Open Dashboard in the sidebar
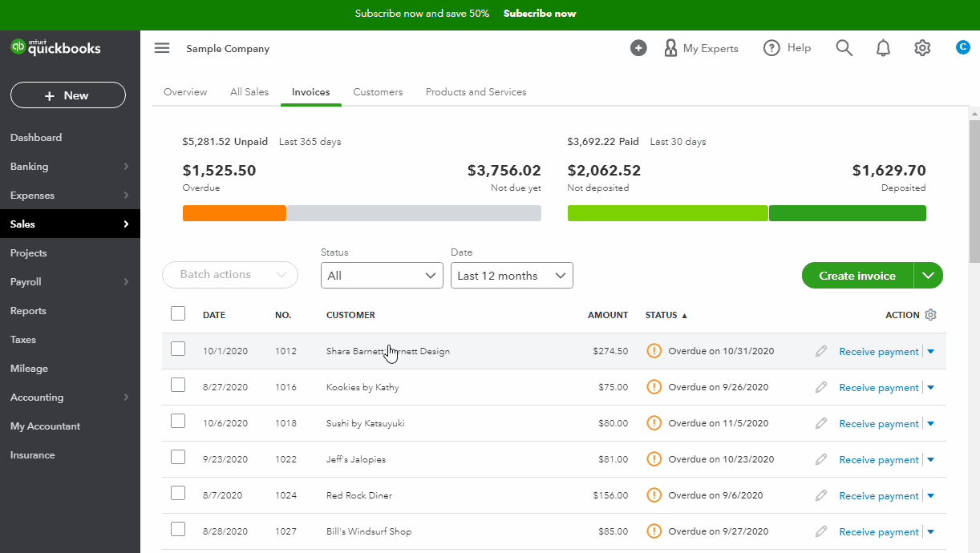This screenshot has width=980, height=553. [x=36, y=138]
